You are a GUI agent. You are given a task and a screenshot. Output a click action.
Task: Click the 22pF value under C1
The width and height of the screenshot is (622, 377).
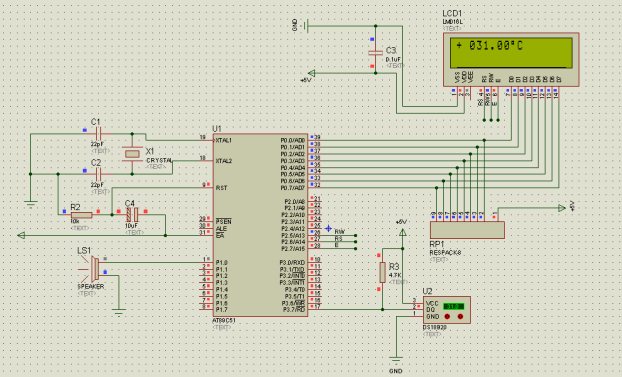point(97,144)
